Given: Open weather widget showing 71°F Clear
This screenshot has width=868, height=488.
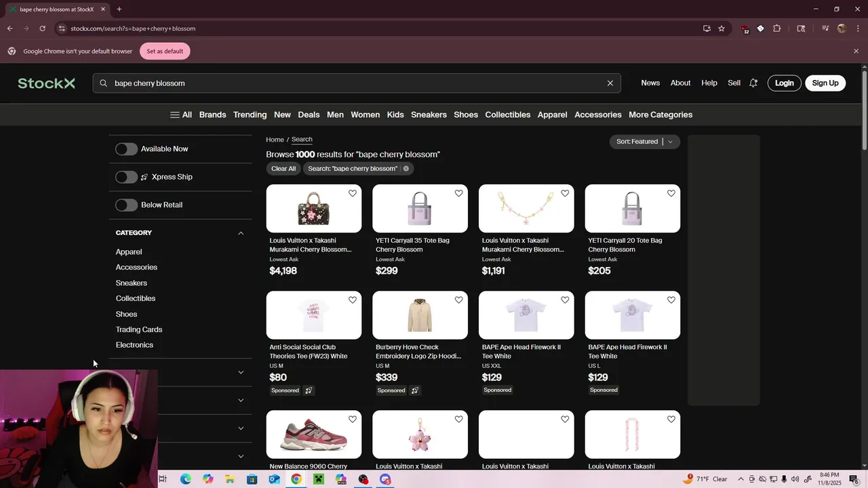Looking at the screenshot, I should (705, 479).
